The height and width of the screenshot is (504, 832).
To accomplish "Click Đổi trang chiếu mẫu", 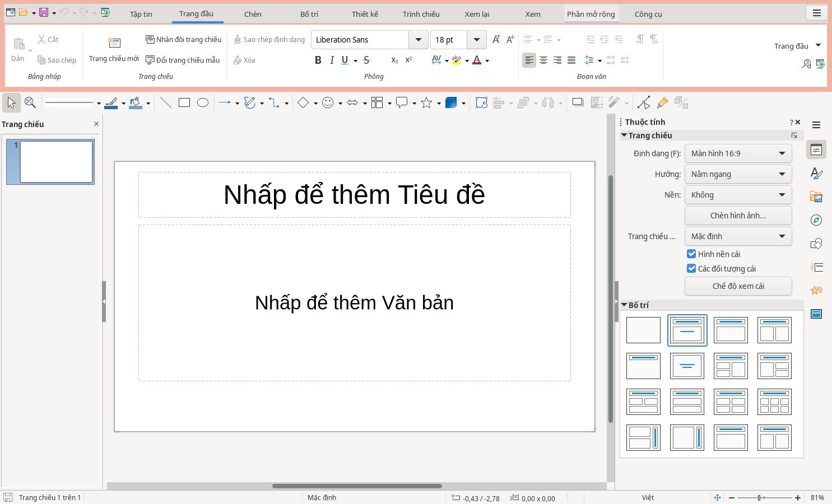I will [x=183, y=60].
